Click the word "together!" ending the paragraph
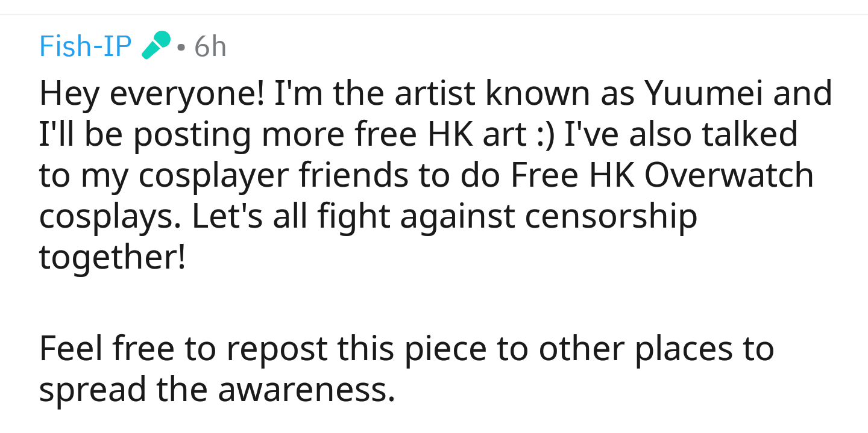Screen dimensions: 868x433 (113, 258)
